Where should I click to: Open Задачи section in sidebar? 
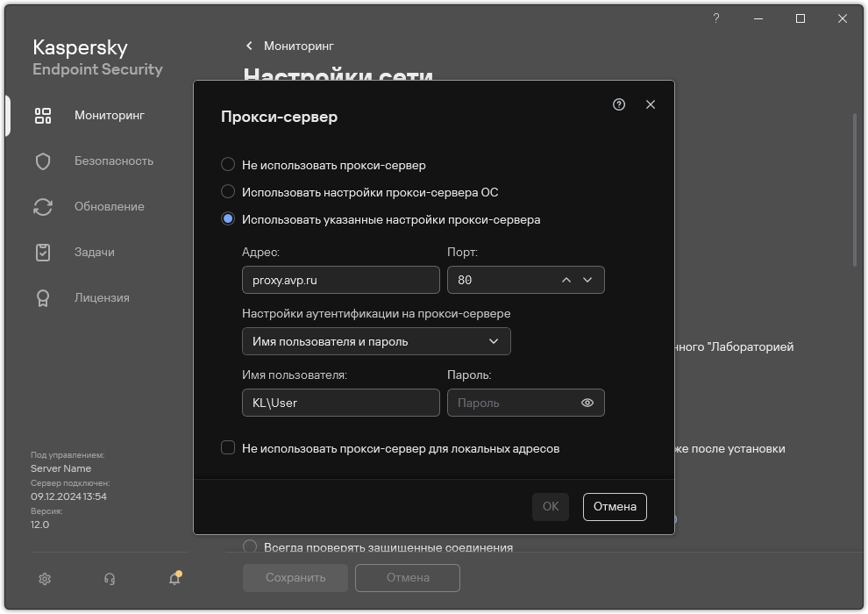click(x=95, y=252)
